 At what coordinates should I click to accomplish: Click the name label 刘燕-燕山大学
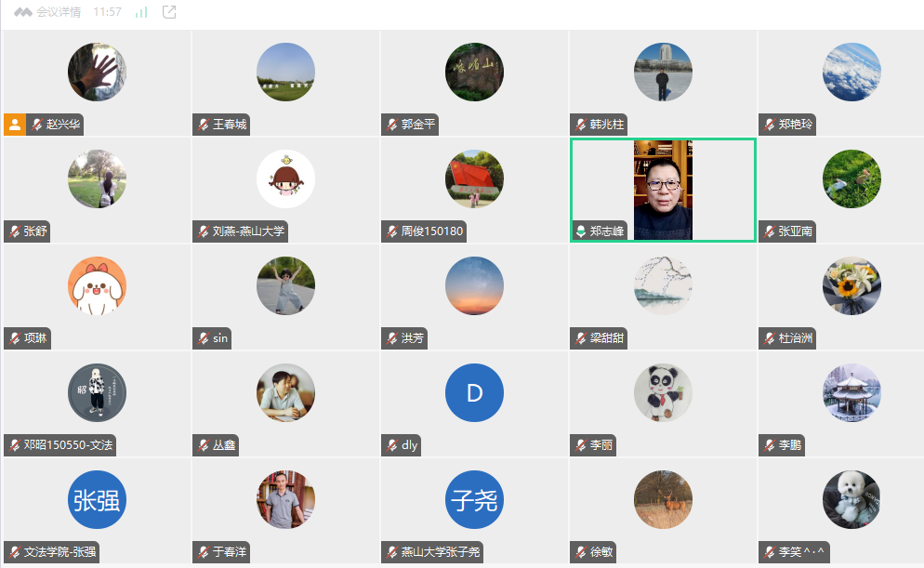(x=248, y=231)
